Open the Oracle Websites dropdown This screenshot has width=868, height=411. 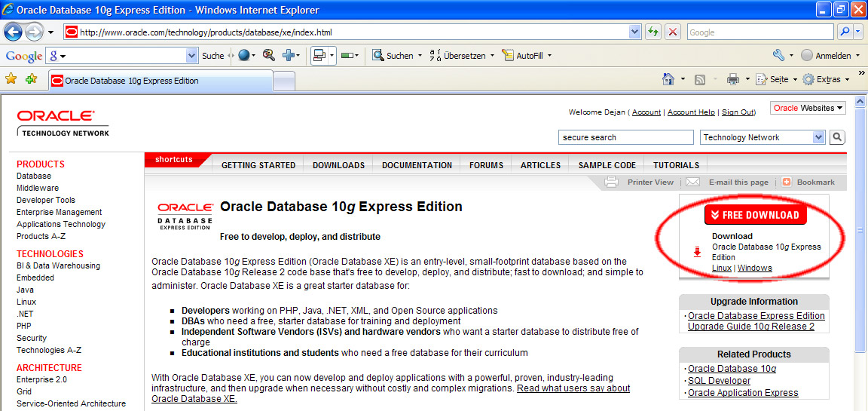[808, 108]
